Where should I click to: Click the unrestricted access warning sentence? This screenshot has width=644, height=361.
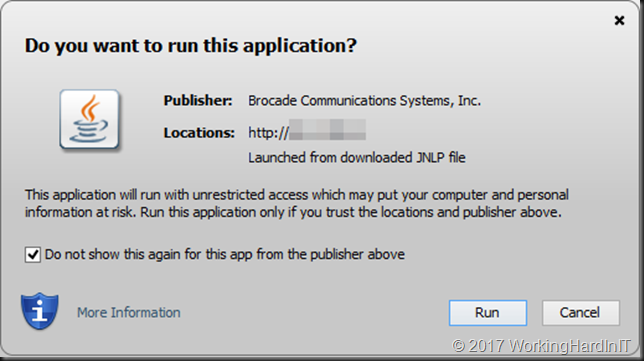click(x=297, y=195)
